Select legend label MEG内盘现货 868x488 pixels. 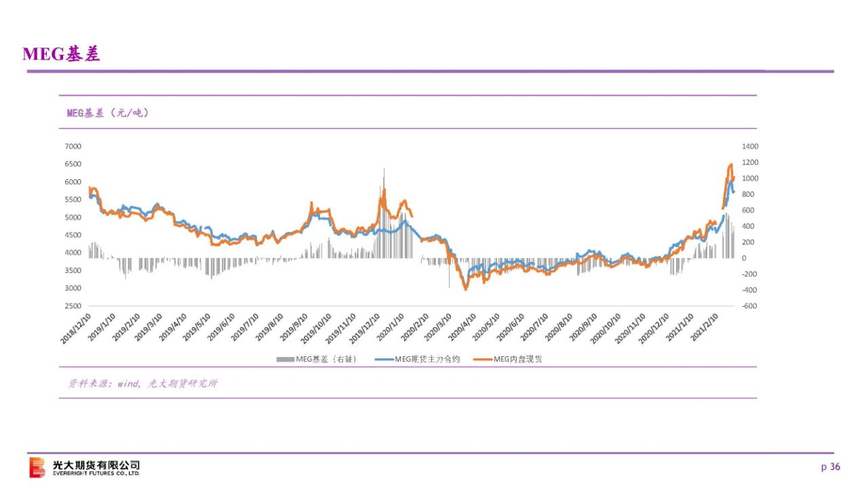click(x=518, y=359)
